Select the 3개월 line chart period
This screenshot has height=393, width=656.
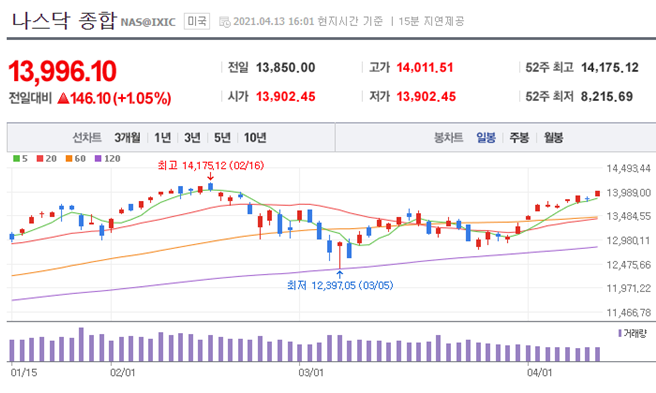pos(128,137)
